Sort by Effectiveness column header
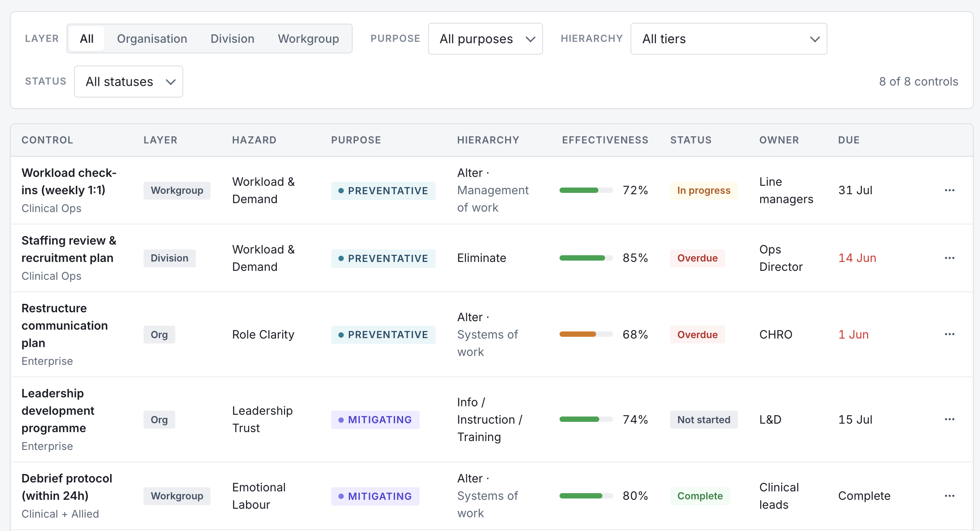The height and width of the screenshot is (531, 980). [605, 140]
